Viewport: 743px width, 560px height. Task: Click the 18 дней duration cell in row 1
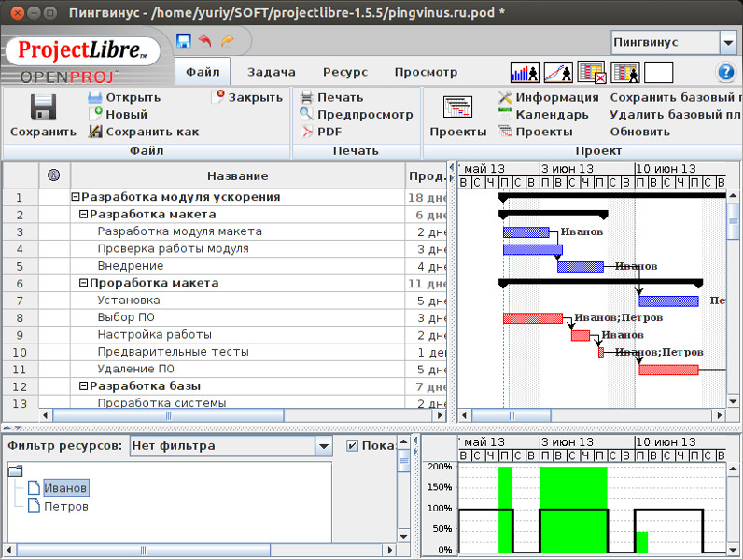point(427,198)
